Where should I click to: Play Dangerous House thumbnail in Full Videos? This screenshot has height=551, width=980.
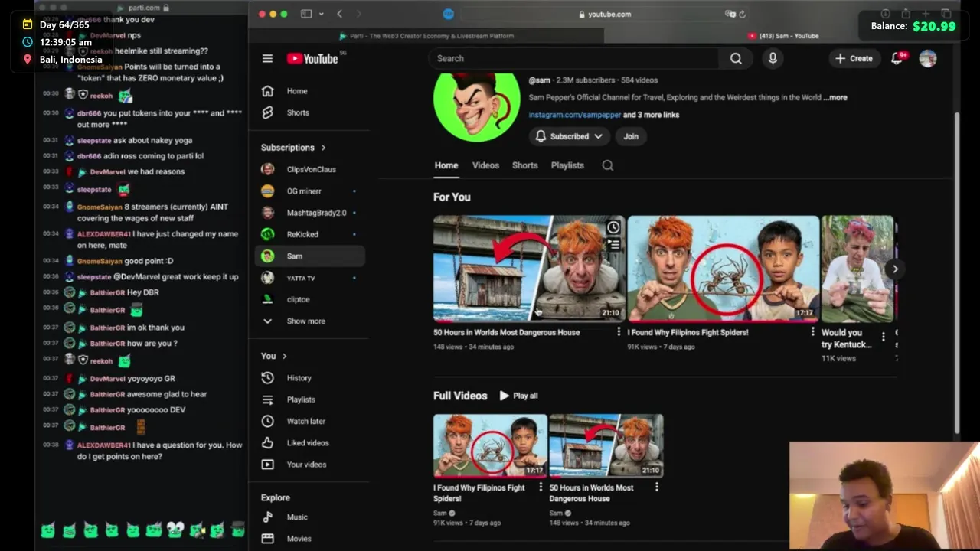[x=606, y=446]
